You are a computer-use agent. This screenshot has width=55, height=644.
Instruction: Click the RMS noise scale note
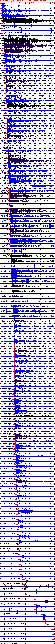pyautogui.click(x=27, y=3)
